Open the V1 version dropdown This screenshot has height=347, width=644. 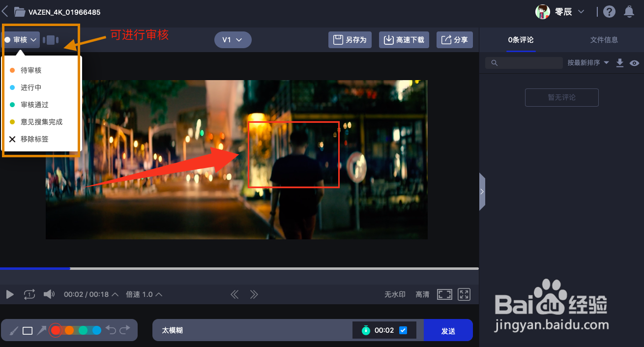[233, 40]
